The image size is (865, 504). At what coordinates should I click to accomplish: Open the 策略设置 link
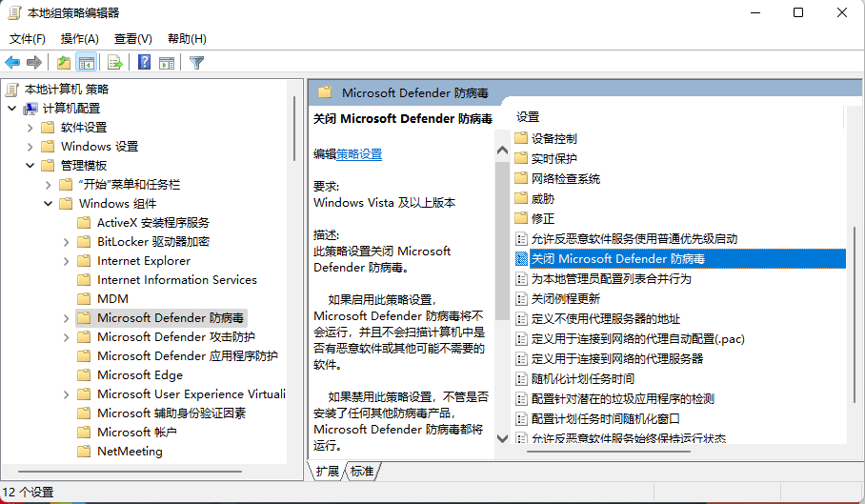(x=359, y=154)
